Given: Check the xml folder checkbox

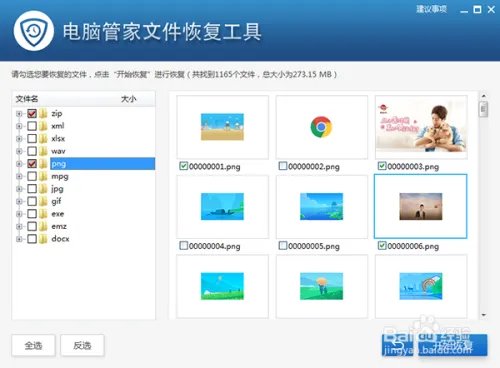Looking at the screenshot, I should [x=32, y=126].
